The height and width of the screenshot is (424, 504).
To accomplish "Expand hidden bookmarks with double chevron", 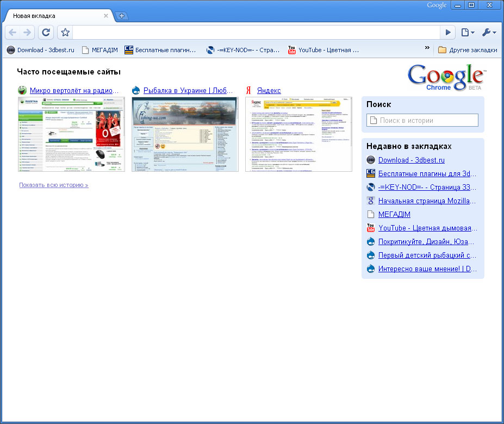I will 427,48.
